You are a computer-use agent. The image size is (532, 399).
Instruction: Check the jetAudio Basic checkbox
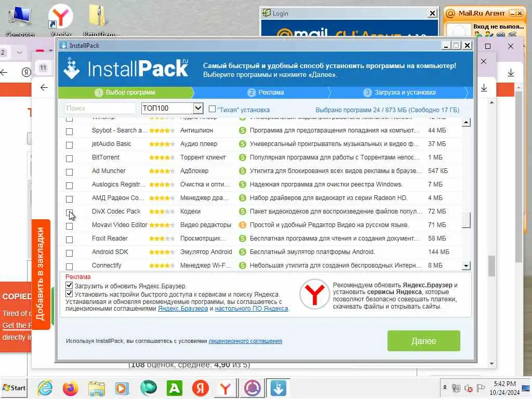(x=69, y=145)
